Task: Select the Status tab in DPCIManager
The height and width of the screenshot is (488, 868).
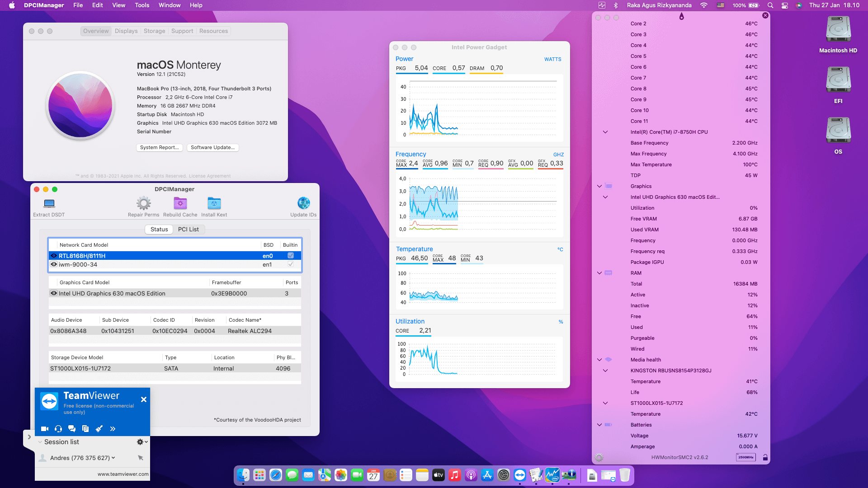Action: pos(159,229)
